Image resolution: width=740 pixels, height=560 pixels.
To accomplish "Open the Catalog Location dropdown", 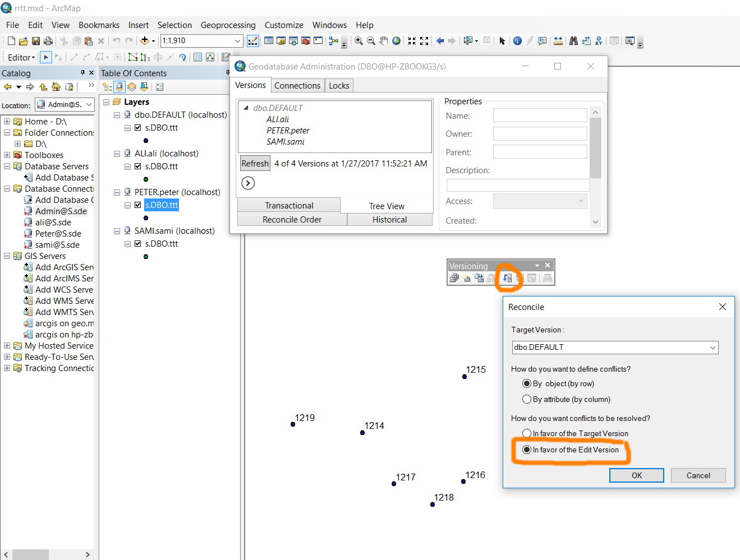I will point(89,105).
